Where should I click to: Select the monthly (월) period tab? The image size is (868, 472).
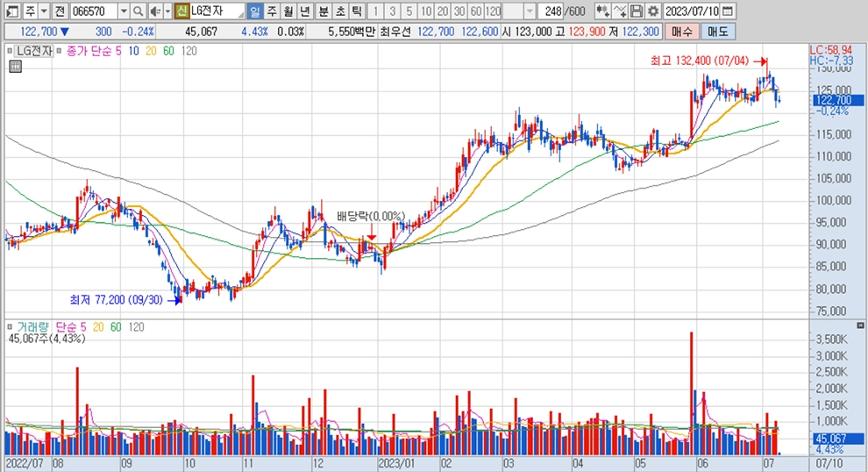[288, 11]
